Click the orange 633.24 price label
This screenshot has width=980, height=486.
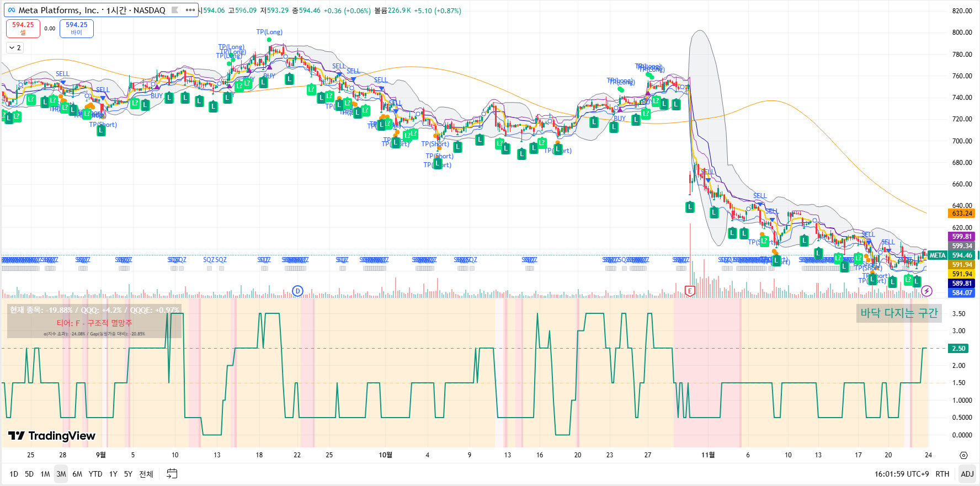click(962, 213)
